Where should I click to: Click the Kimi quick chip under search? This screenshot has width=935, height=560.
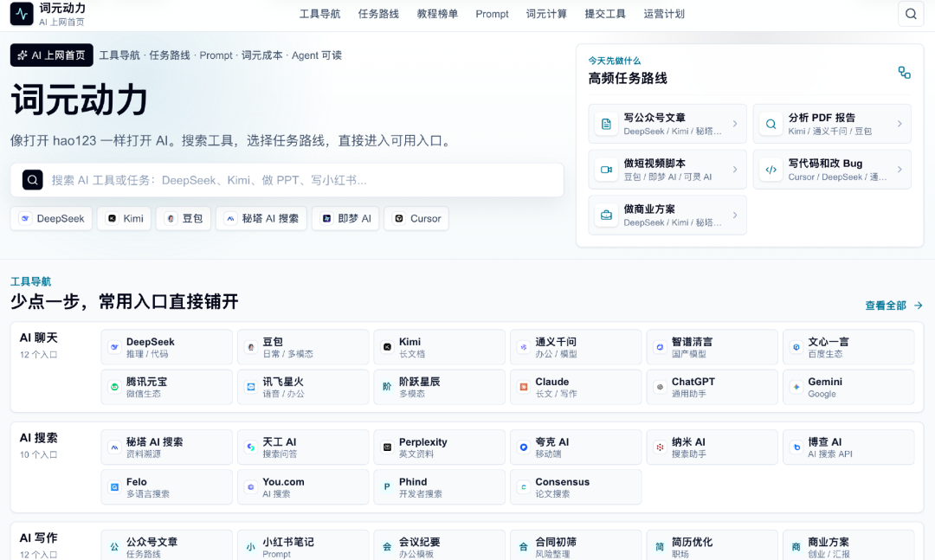click(124, 218)
